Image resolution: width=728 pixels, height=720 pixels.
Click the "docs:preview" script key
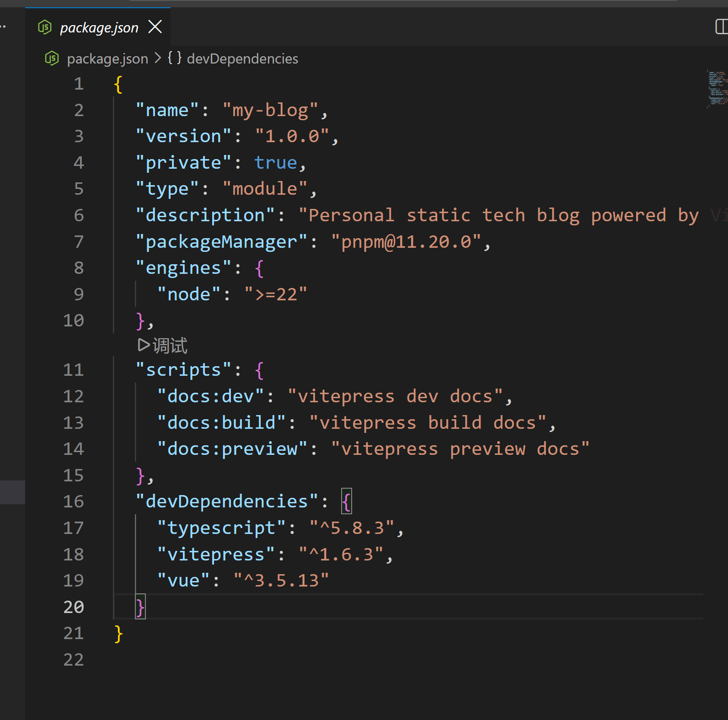click(232, 449)
